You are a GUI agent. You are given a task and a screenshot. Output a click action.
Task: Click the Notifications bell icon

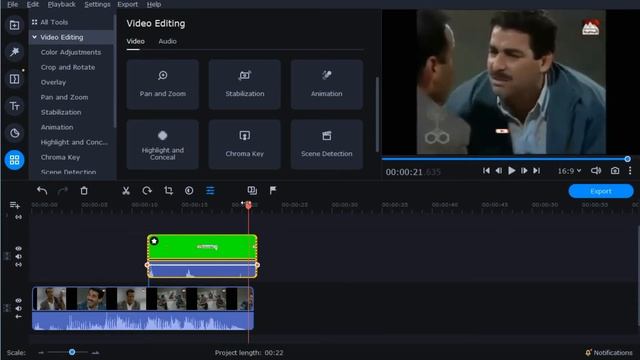(x=588, y=353)
